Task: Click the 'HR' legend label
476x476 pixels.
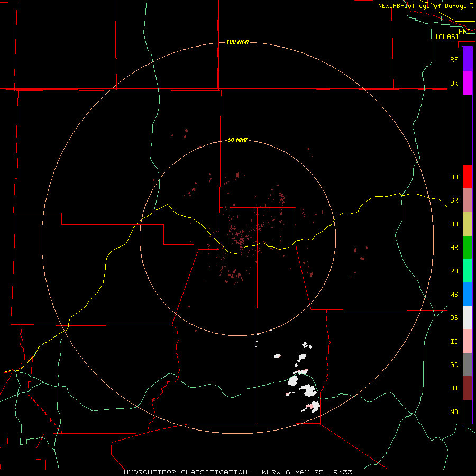Action: [x=454, y=248]
